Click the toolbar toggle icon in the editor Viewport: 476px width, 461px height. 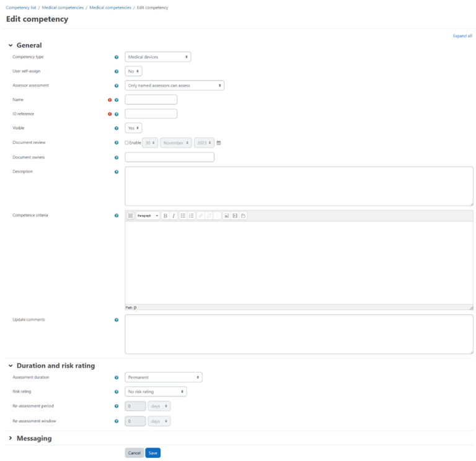coord(130,216)
